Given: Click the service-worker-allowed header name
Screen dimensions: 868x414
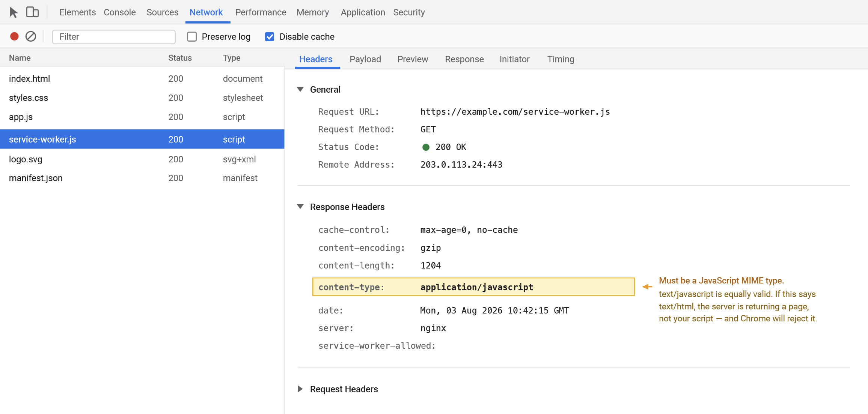Looking at the screenshot, I should pos(377,346).
